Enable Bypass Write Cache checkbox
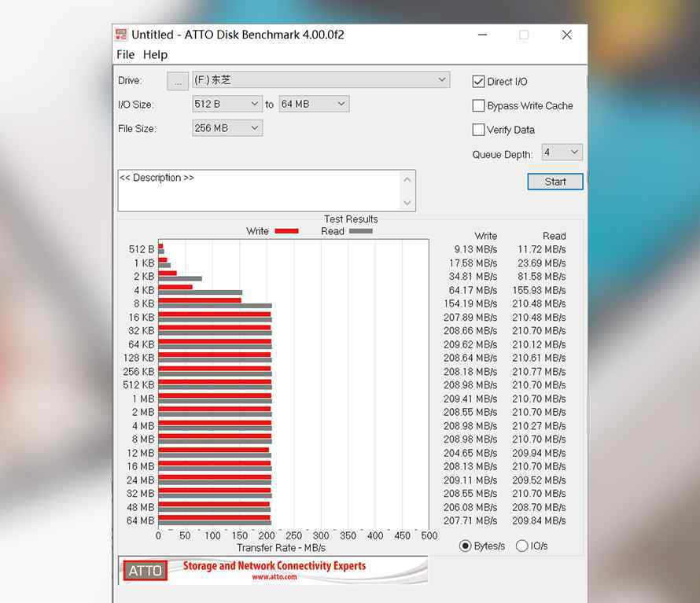 (x=478, y=106)
